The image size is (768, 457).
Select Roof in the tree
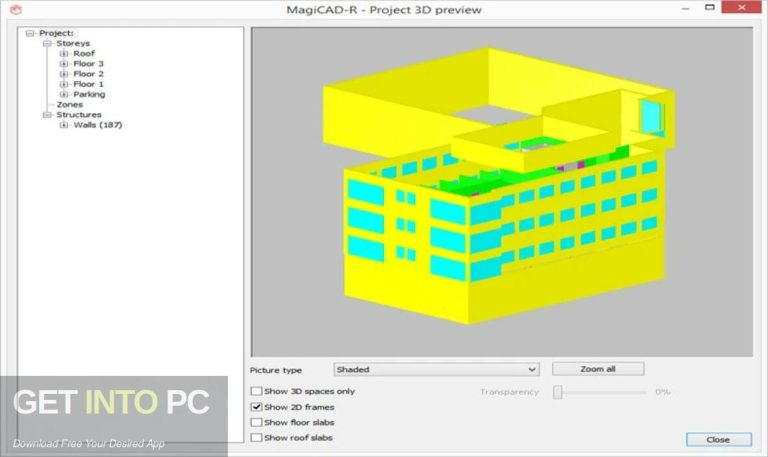(x=84, y=53)
